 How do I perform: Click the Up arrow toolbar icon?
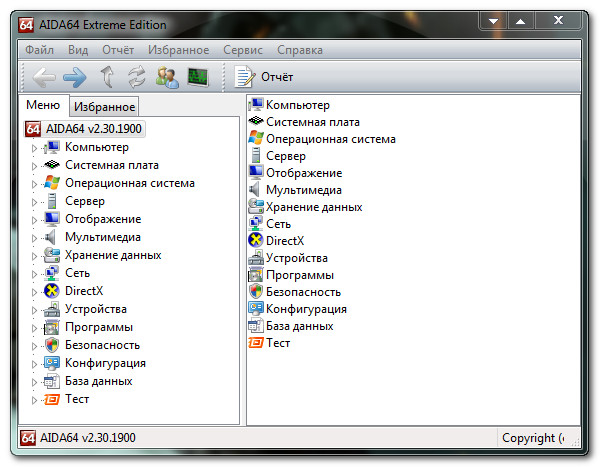(108, 76)
